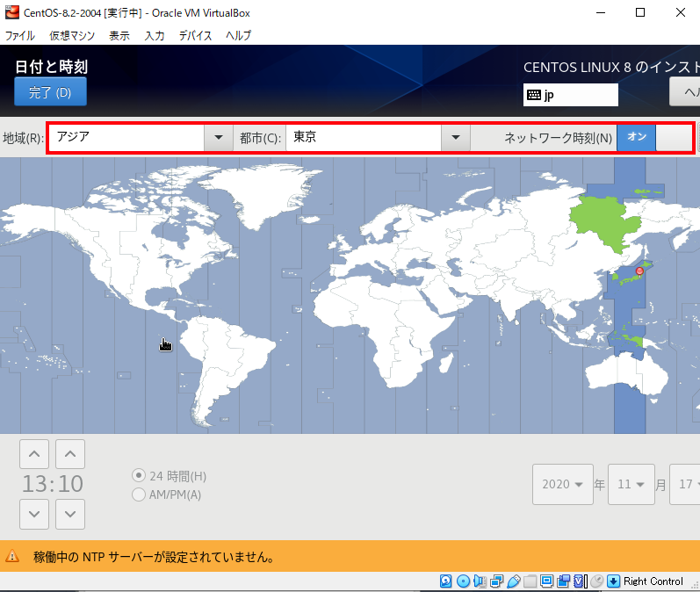Click the NTP server warning message
Screen dimensions: 700x592
(x=154, y=557)
